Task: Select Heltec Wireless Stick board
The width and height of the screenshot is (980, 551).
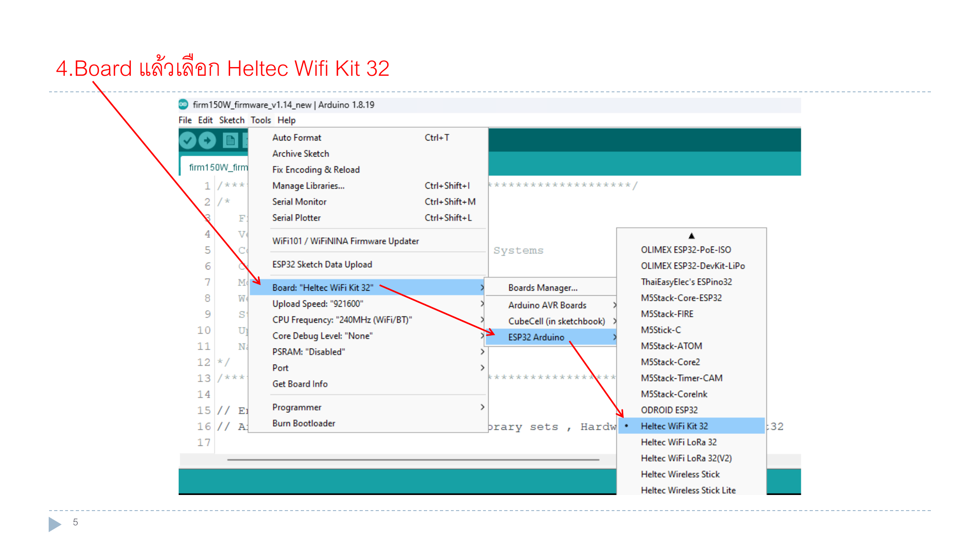Action: click(692, 474)
